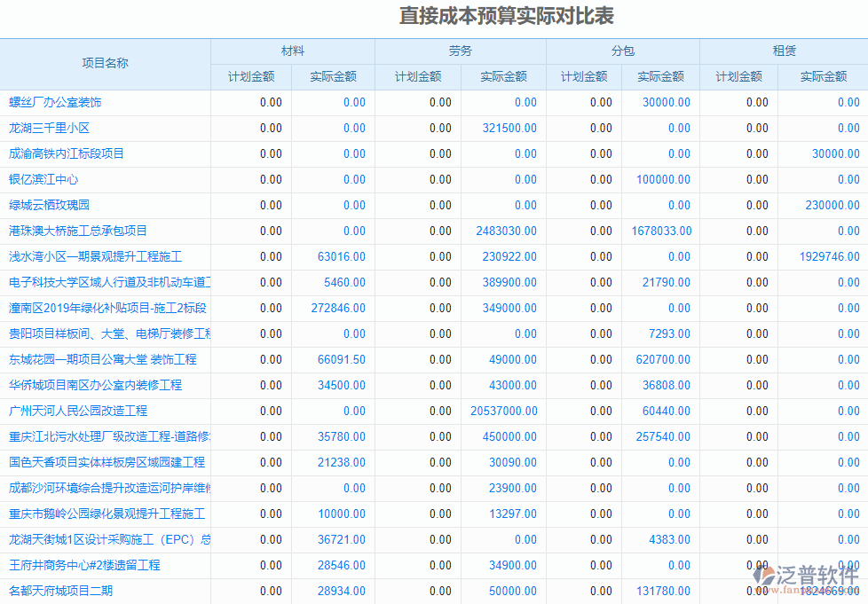Open the 272846.00 material actual amount
Image resolution: width=868 pixels, height=604 pixels.
(338, 308)
